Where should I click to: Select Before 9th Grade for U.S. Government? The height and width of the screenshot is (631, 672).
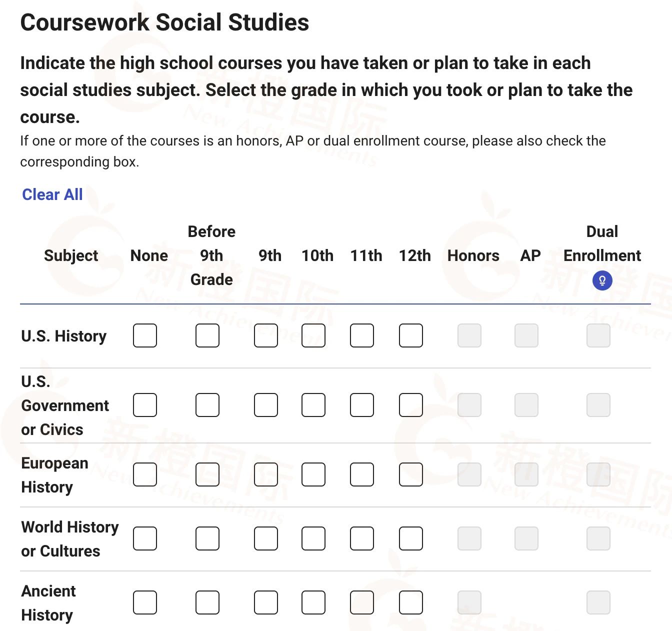pyautogui.click(x=207, y=405)
